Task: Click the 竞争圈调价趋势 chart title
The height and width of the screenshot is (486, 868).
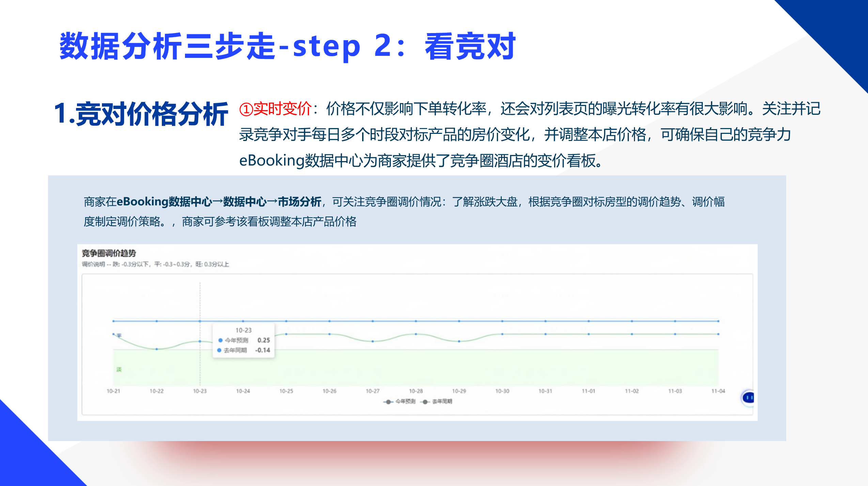Action: coord(109,253)
